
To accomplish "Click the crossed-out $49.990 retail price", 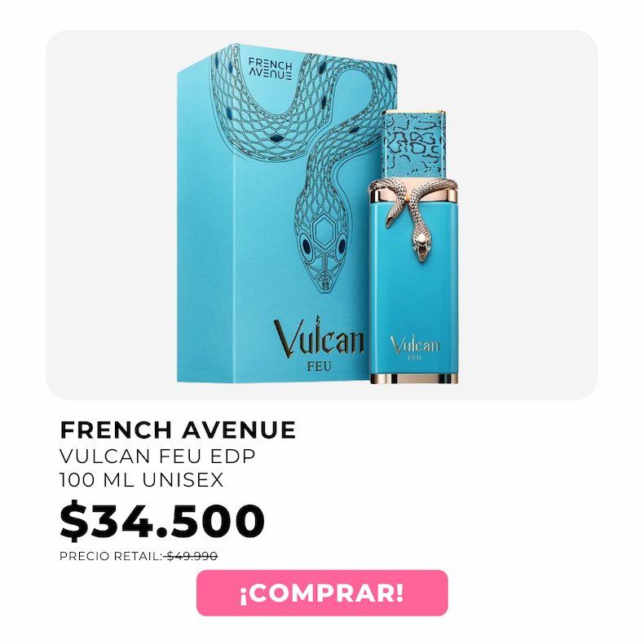I will coord(192,556).
